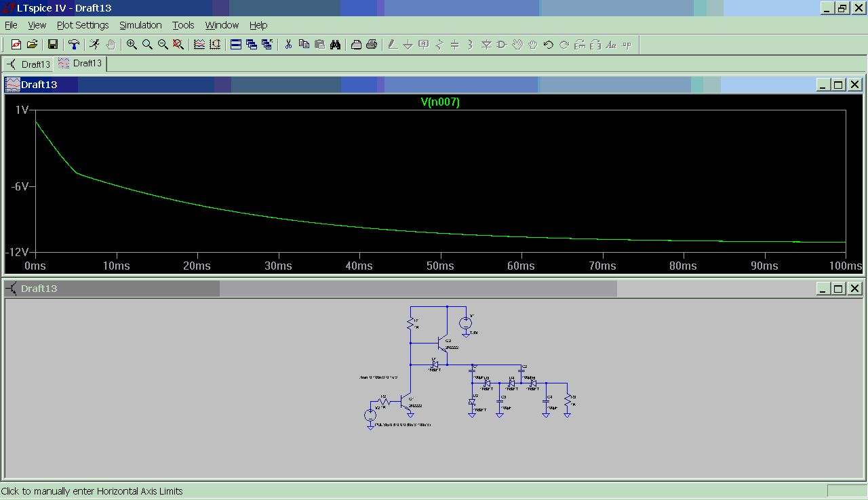This screenshot has height=500, width=868.
Task: Click the Save disk icon
Action: pyautogui.click(x=52, y=45)
